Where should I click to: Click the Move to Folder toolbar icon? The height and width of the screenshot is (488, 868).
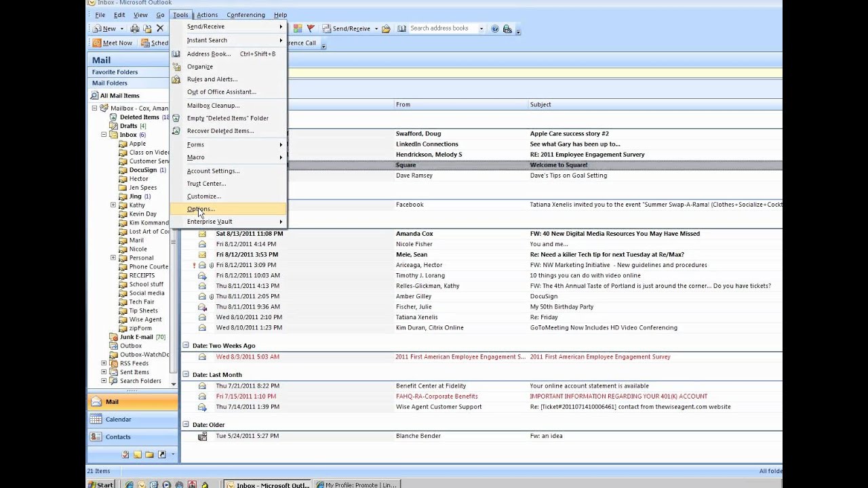coord(147,28)
